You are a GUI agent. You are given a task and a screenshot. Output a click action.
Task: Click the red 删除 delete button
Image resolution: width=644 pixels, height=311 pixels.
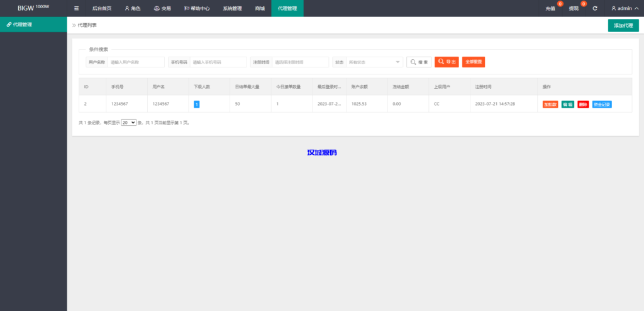[x=583, y=104]
